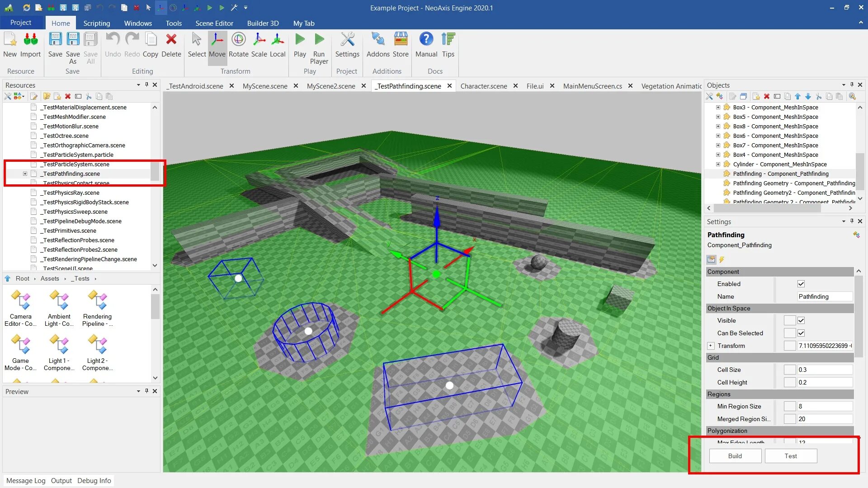868x488 pixels.
Task: Expand the Transform property row
Action: tap(711, 346)
